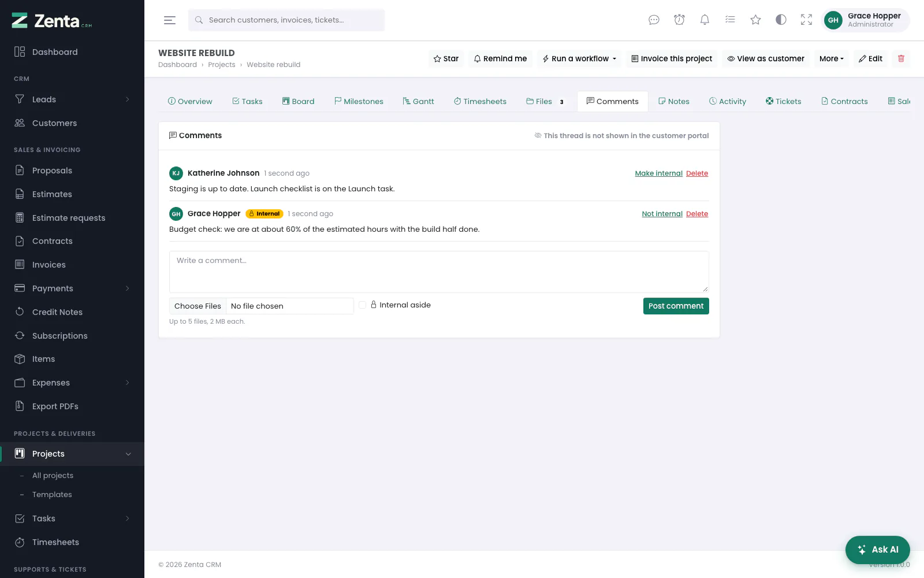Switch to the Milestones tab

[x=359, y=101]
